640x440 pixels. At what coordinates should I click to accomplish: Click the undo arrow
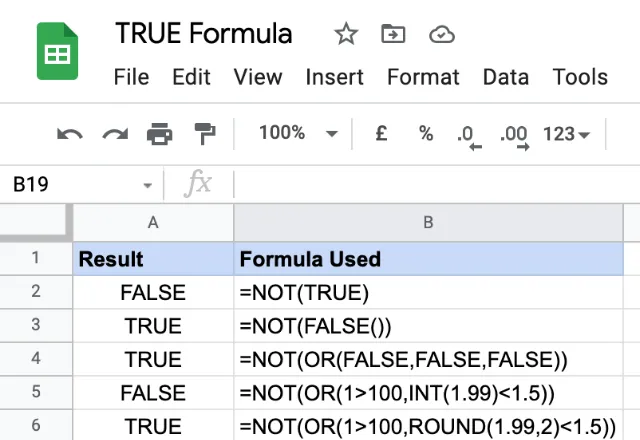(x=70, y=134)
